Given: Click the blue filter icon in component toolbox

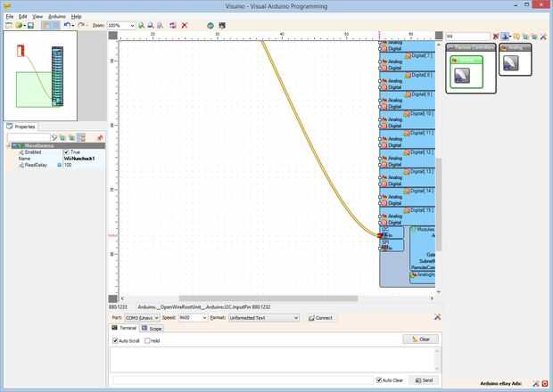Looking at the screenshot, I should point(505,37).
